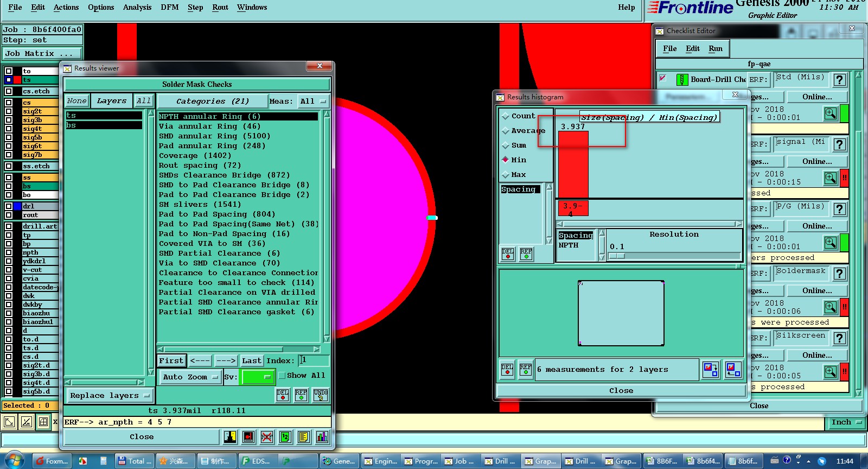
Task: Click the First button
Action: click(x=171, y=361)
